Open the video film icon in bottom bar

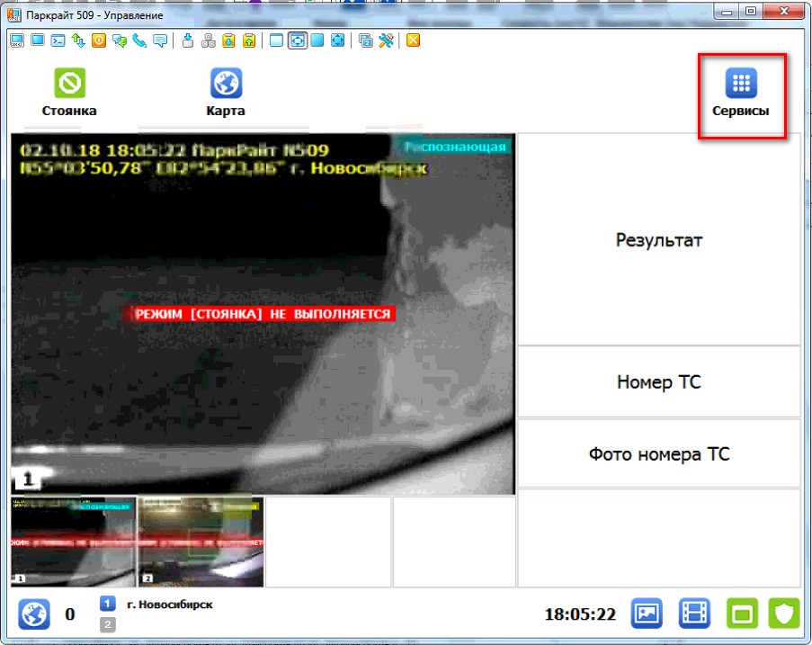point(694,614)
